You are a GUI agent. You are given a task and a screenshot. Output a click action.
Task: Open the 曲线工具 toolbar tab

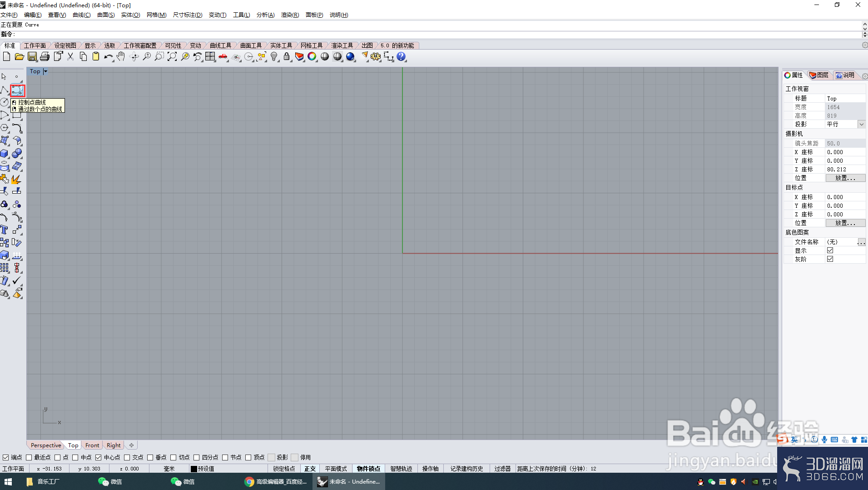(220, 45)
